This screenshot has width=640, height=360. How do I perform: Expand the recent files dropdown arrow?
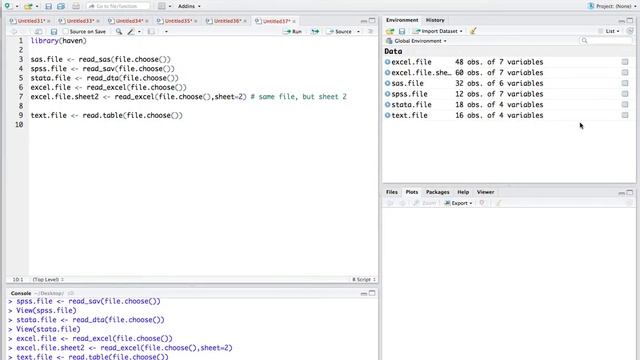coord(37,7)
